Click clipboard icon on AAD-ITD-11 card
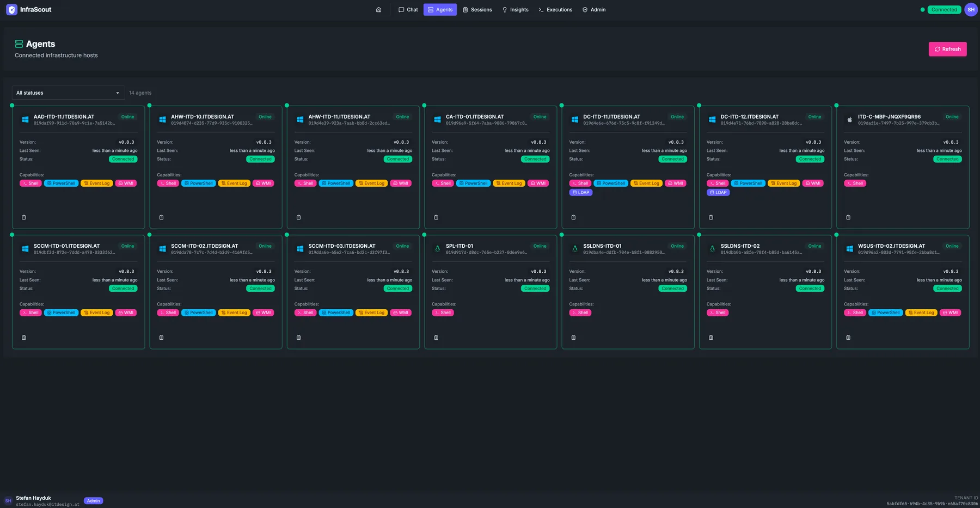Screen dimensions: 980x508 pos(24,217)
